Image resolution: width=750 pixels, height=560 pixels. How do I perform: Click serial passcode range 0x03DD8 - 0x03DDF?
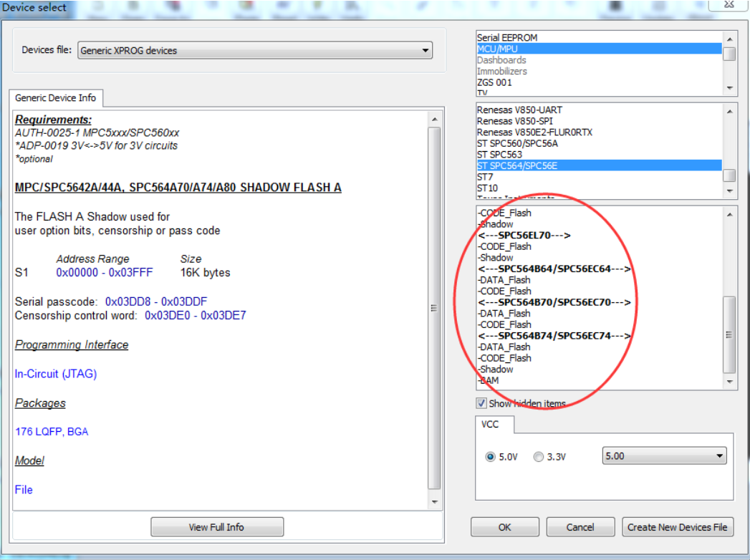[x=156, y=301]
